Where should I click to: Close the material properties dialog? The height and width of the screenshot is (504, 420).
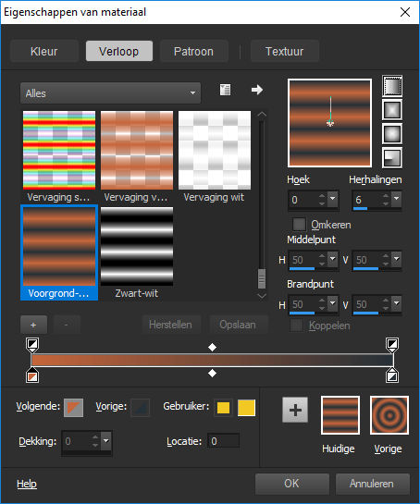405,12
